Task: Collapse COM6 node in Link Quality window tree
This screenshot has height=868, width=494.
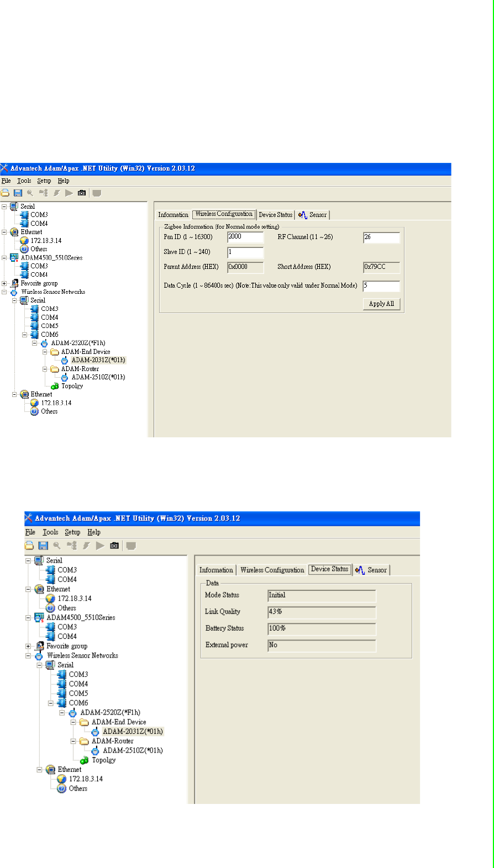Action: (x=51, y=703)
